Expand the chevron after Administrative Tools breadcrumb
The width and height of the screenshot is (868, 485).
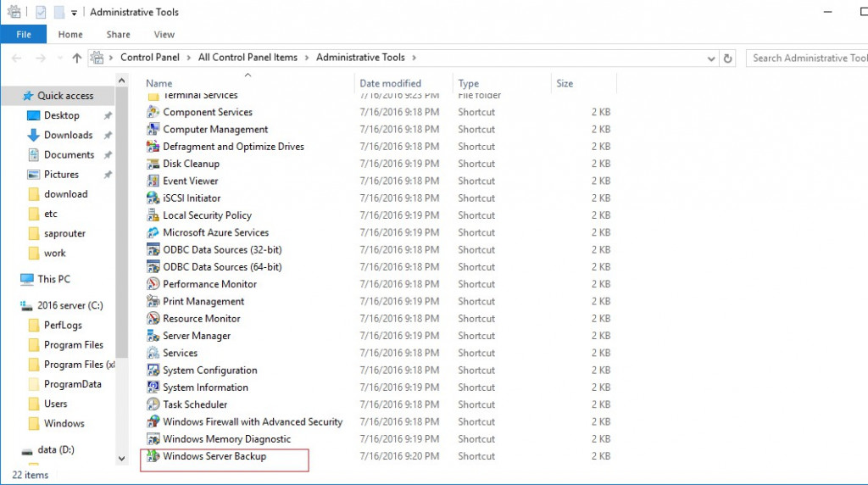[414, 58]
